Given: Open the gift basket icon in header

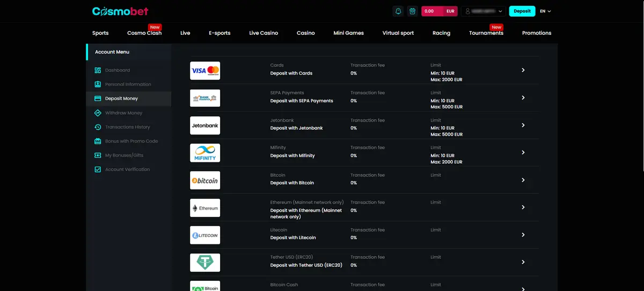Looking at the screenshot, I should point(412,11).
